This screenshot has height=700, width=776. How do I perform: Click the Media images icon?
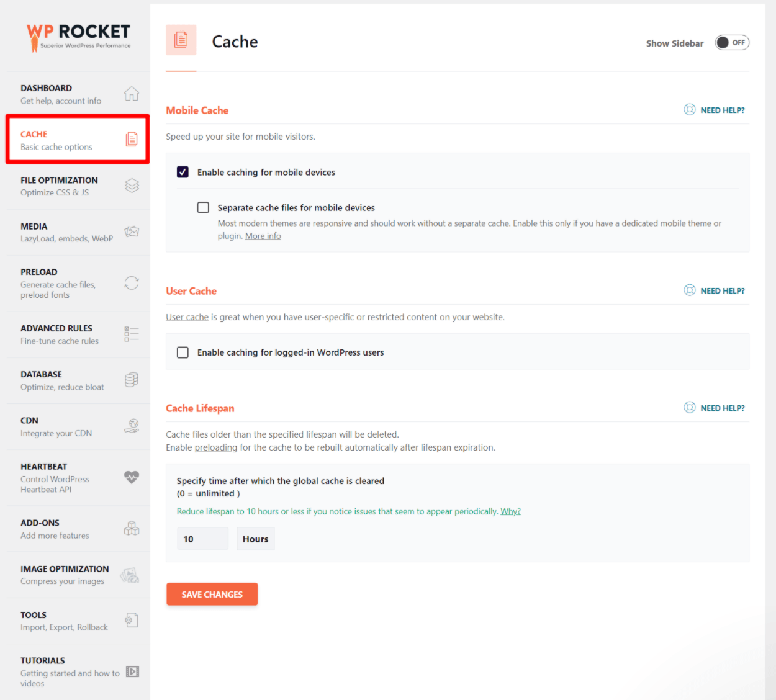click(132, 231)
